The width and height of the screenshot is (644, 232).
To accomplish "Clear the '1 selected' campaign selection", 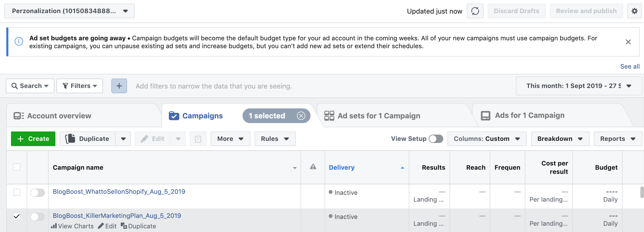I will (301, 116).
